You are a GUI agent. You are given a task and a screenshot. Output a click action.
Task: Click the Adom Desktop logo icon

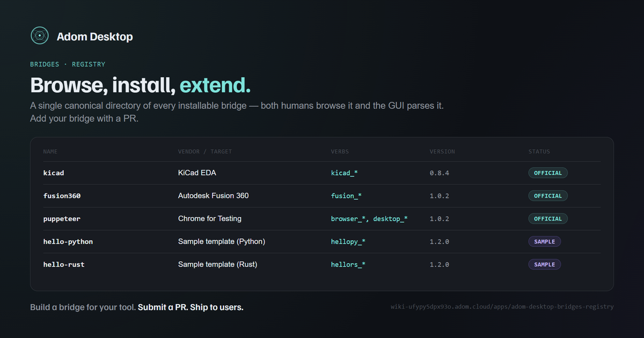[x=40, y=36]
